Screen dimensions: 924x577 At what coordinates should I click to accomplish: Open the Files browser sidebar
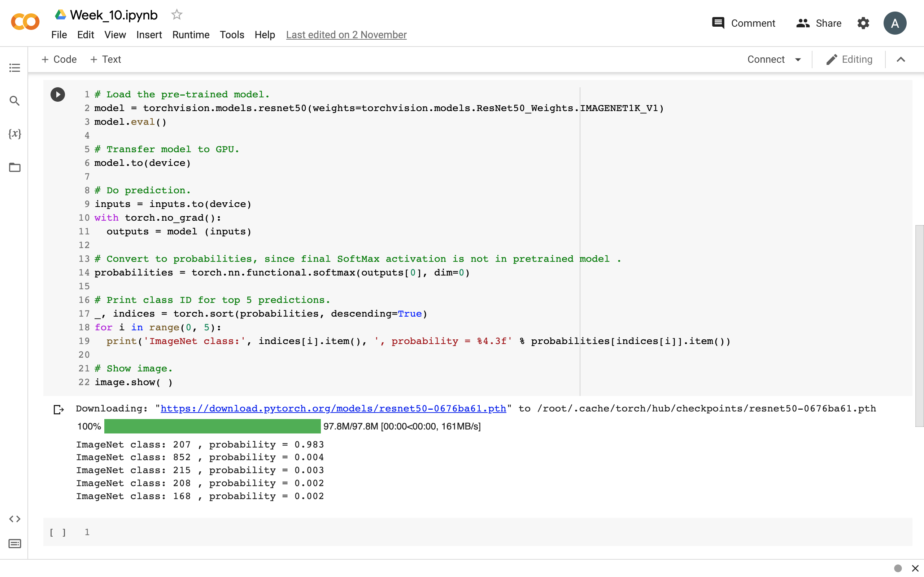tap(14, 167)
